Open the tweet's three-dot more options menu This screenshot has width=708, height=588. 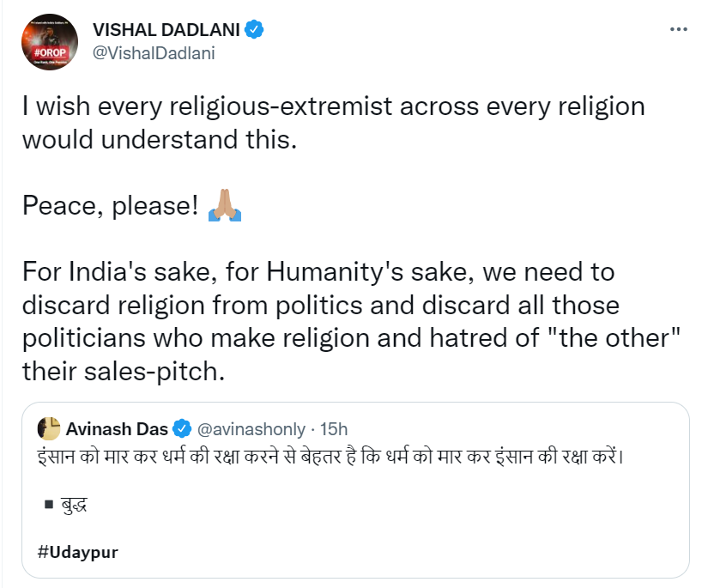pyautogui.click(x=678, y=29)
